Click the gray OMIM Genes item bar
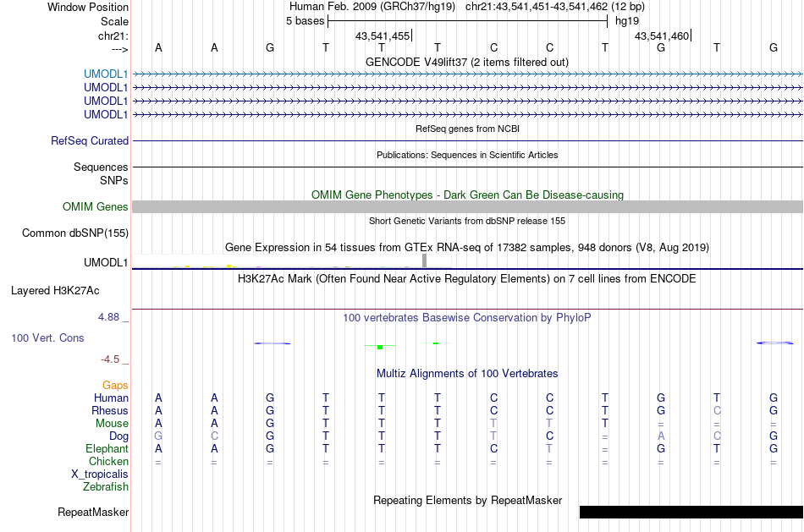 point(468,206)
